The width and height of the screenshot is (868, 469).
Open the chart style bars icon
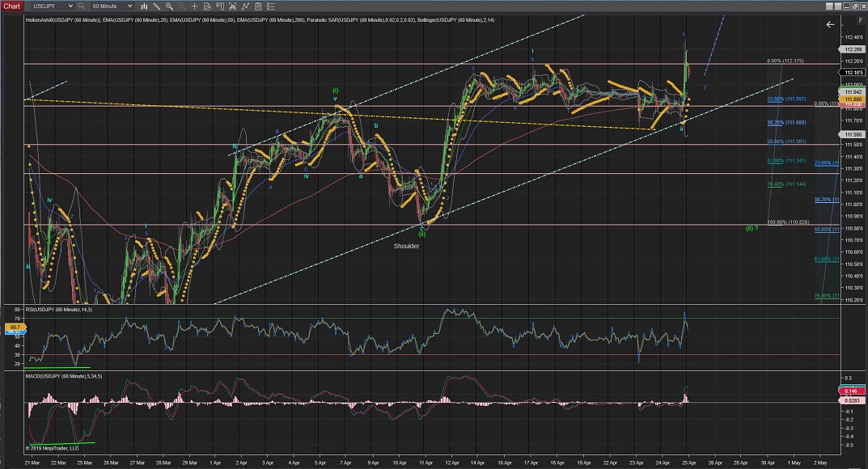(x=144, y=6)
